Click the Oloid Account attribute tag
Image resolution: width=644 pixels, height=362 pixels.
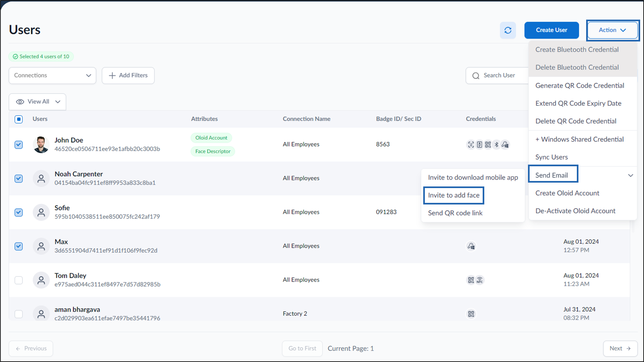(x=211, y=138)
